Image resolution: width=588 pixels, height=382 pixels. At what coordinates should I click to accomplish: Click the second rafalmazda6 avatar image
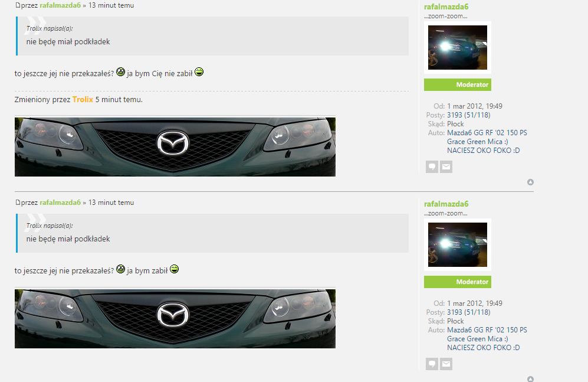click(x=457, y=244)
